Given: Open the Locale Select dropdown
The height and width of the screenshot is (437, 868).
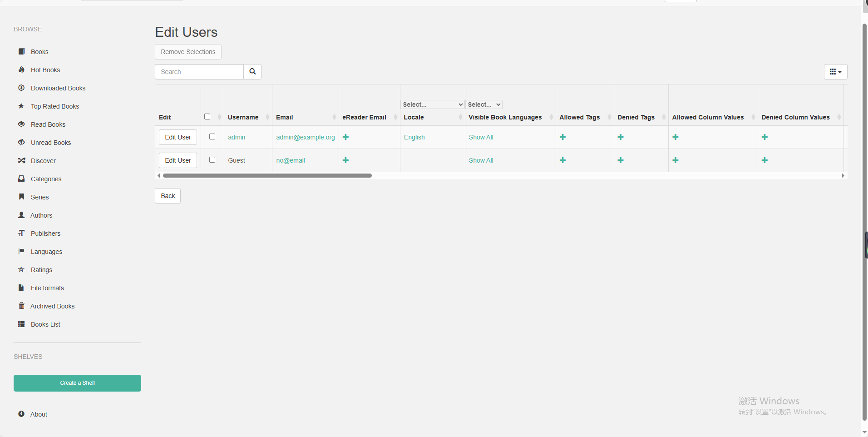Looking at the screenshot, I should pyautogui.click(x=433, y=104).
